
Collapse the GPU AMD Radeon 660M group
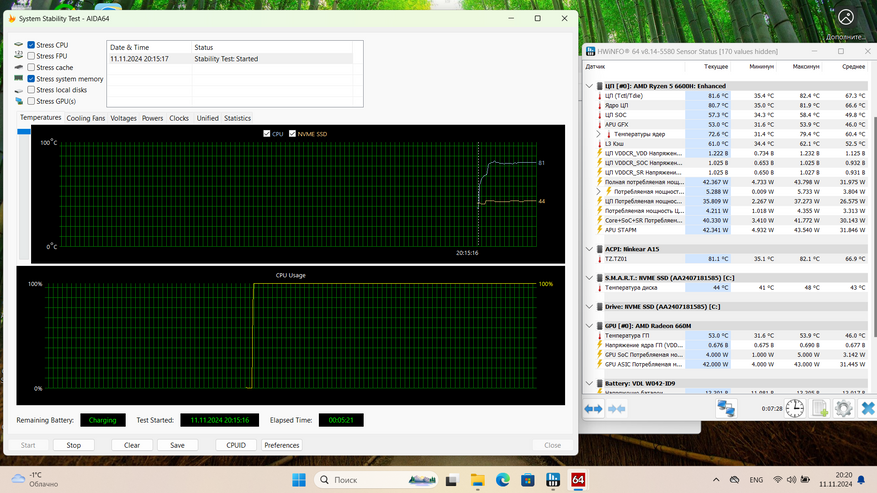[589, 326]
